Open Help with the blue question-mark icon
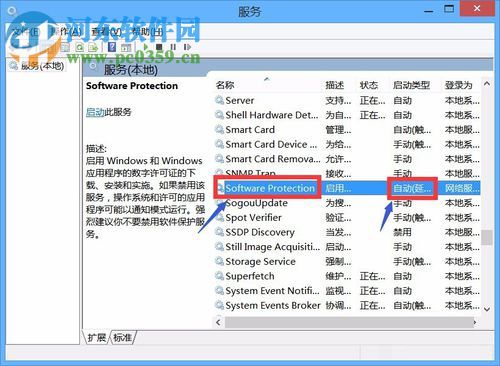Image resolution: width=500 pixels, height=366 pixels. [x=112, y=47]
